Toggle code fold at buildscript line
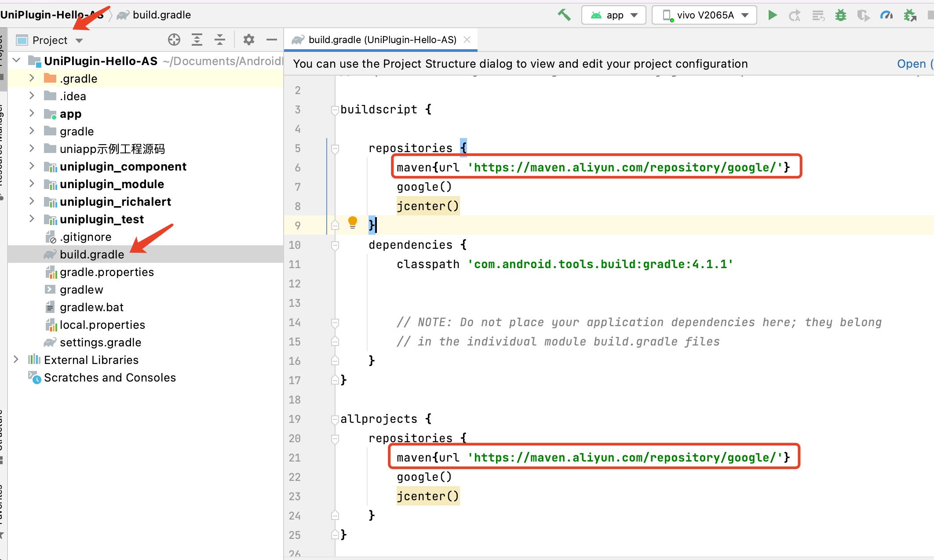 [x=335, y=110]
